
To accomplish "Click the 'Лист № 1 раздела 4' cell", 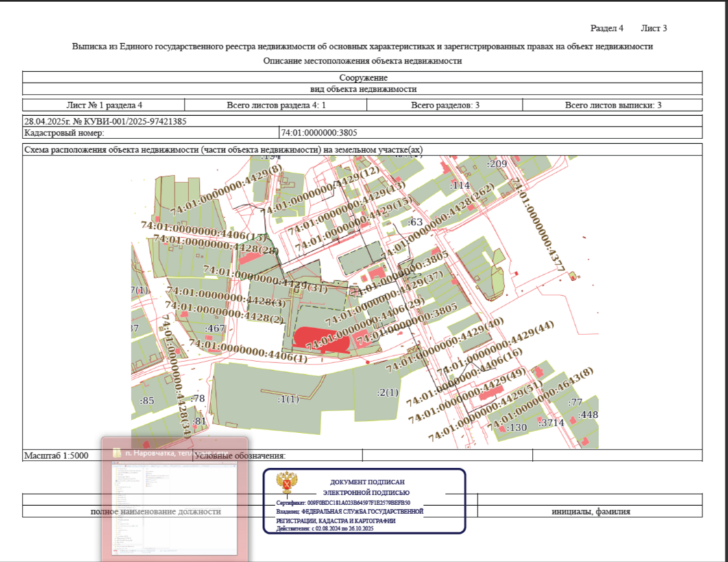I will [104, 105].
